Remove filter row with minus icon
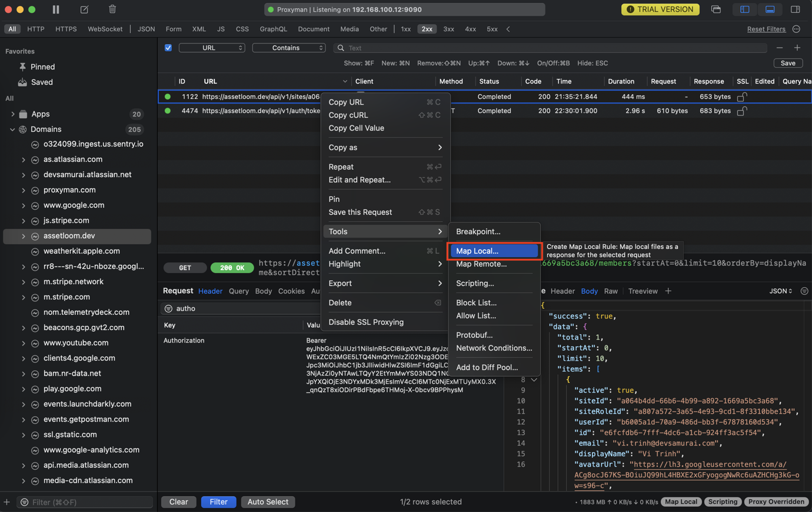812x512 pixels. pos(780,48)
